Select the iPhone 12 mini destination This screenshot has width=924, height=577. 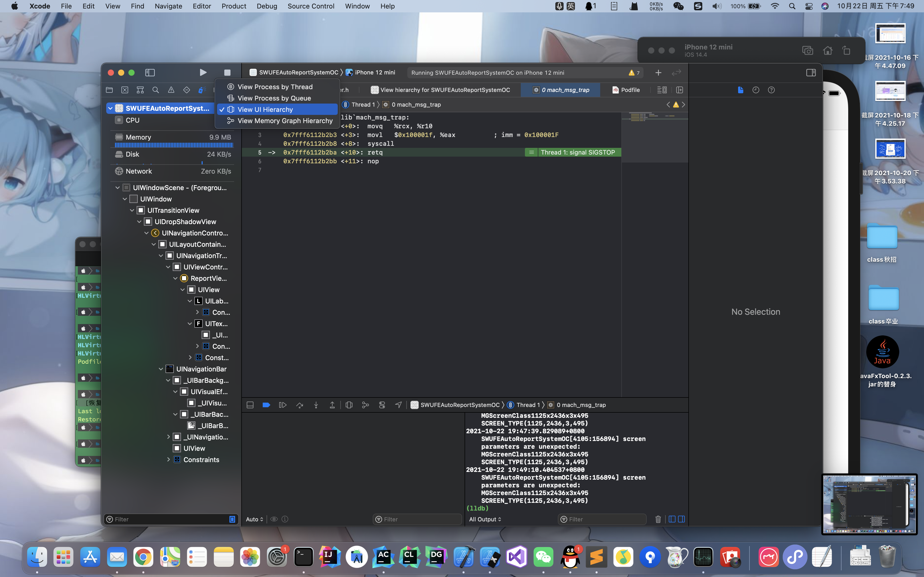pos(375,72)
